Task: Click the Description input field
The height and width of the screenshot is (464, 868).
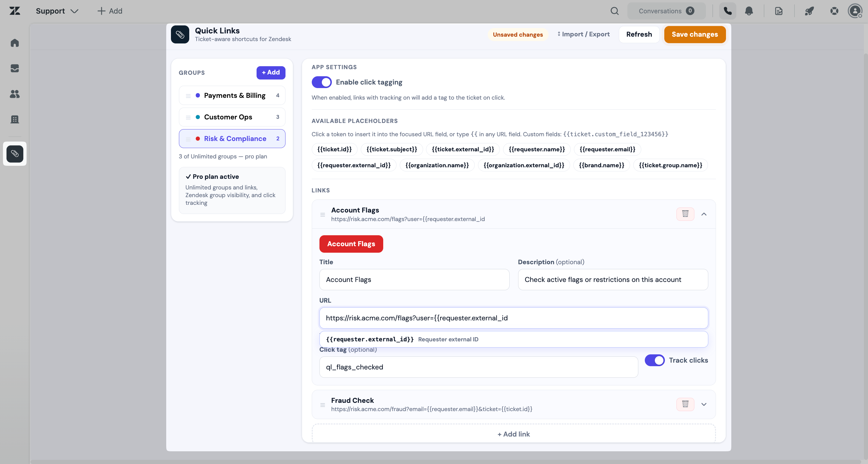Action: click(613, 280)
